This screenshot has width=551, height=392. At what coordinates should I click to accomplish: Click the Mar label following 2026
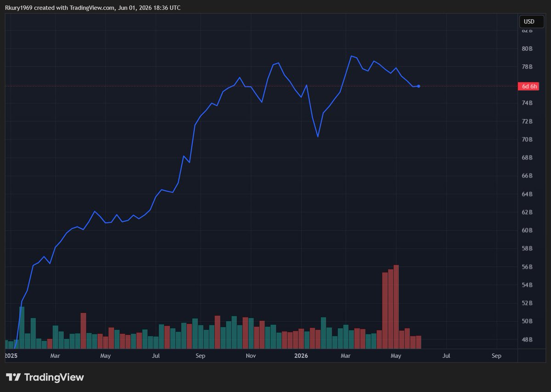coord(345,356)
